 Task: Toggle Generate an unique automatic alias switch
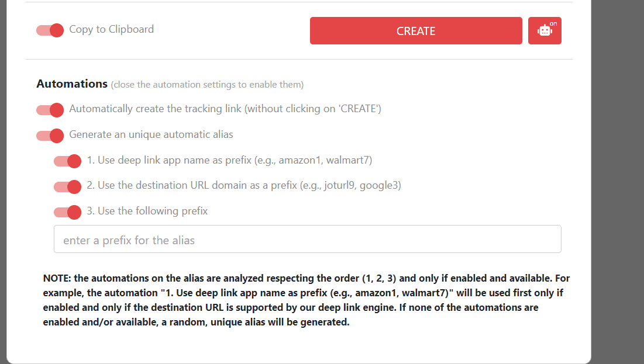(x=50, y=136)
